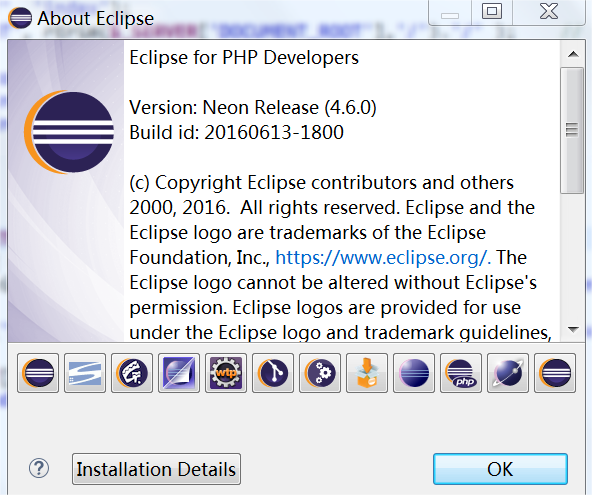Click the '(c) Copyright Eclipse contributors' line
592x495 pixels.
pos(322,183)
